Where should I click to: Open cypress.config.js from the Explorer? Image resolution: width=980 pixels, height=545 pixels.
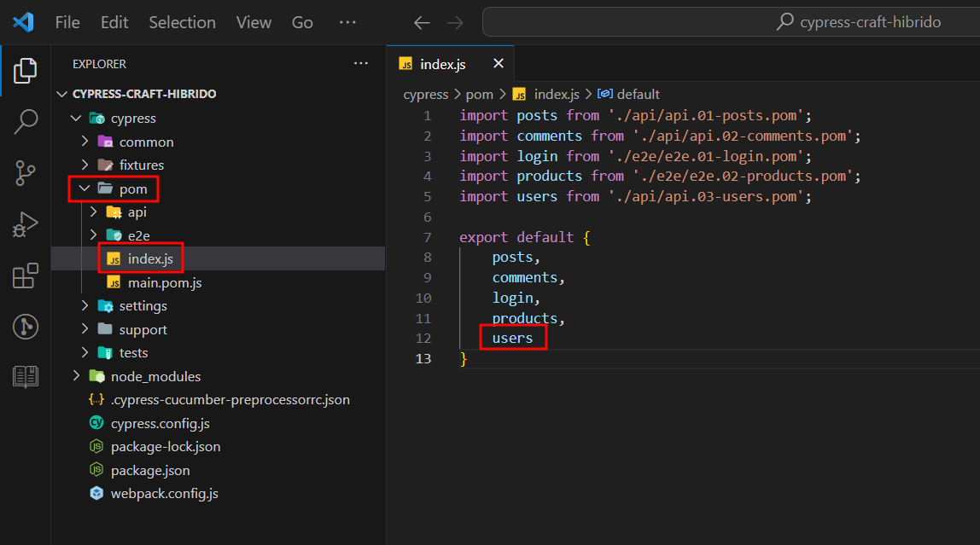160,423
